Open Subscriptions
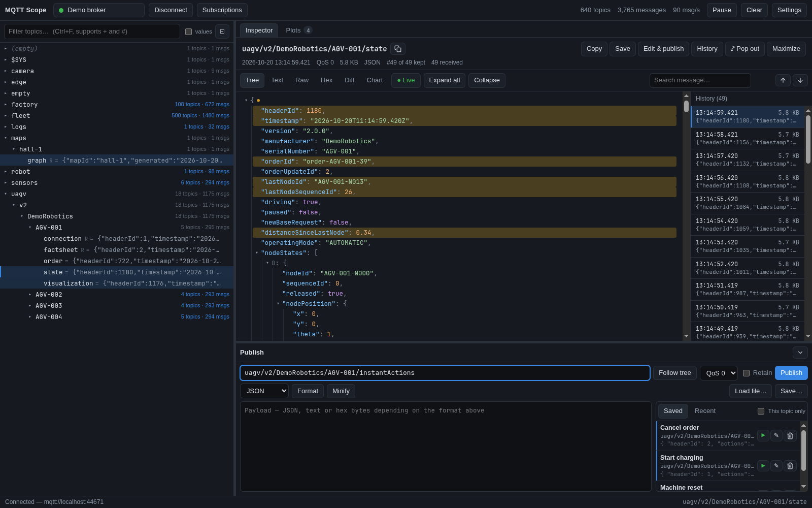 coord(222,10)
